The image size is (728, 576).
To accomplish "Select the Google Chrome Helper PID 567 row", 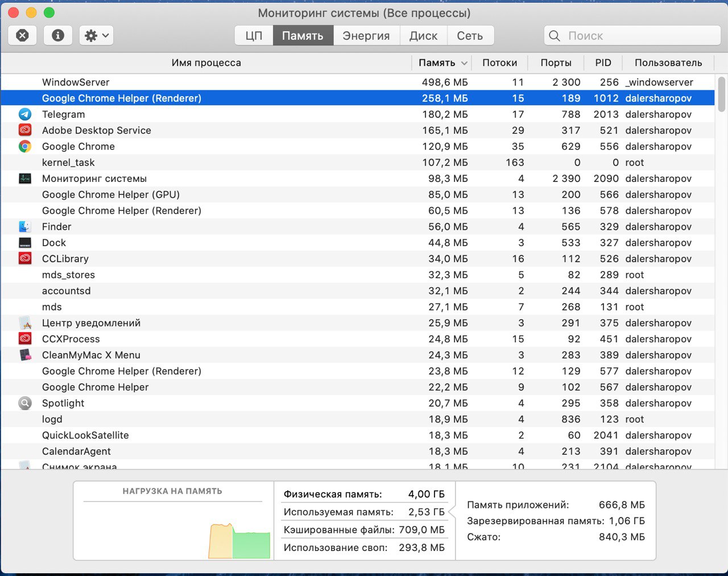I will [x=358, y=387].
